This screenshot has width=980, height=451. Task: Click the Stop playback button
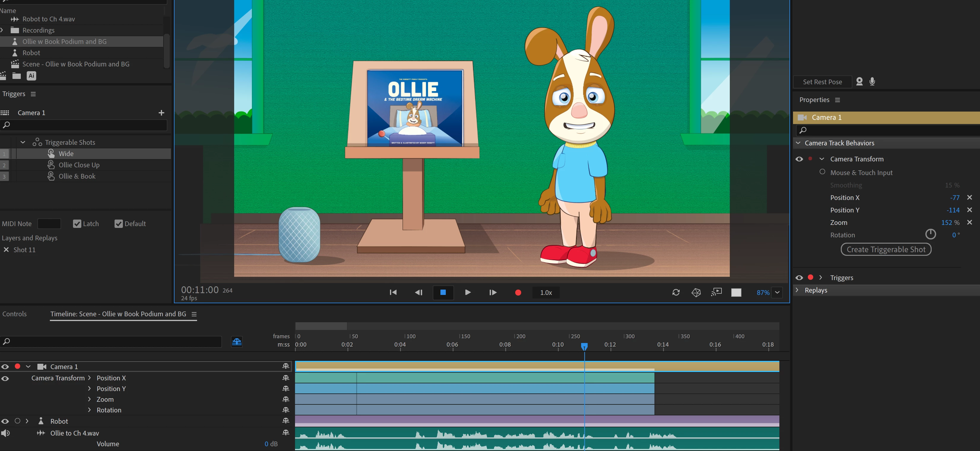tap(443, 293)
